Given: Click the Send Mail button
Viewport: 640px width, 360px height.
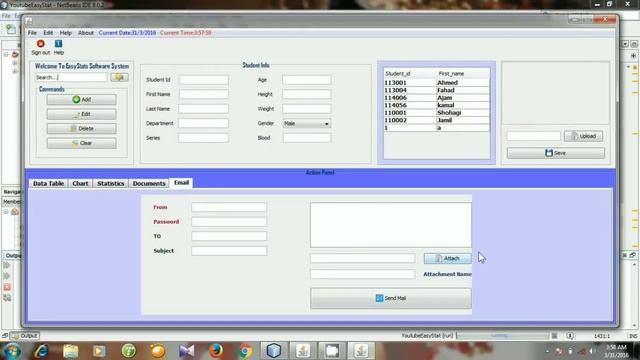Looking at the screenshot, I should point(391,298).
